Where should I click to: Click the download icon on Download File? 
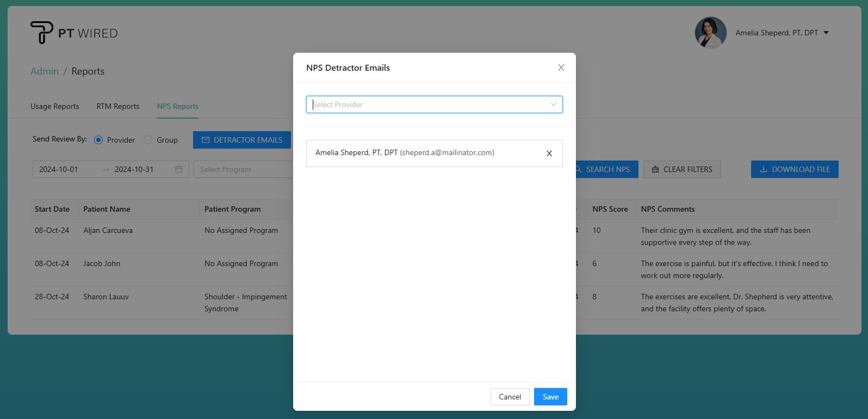click(x=764, y=169)
